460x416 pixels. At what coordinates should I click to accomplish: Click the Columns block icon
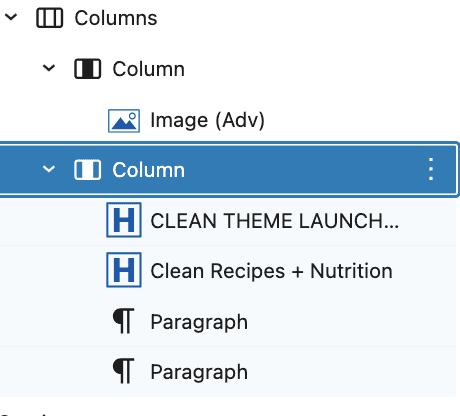click(x=49, y=18)
